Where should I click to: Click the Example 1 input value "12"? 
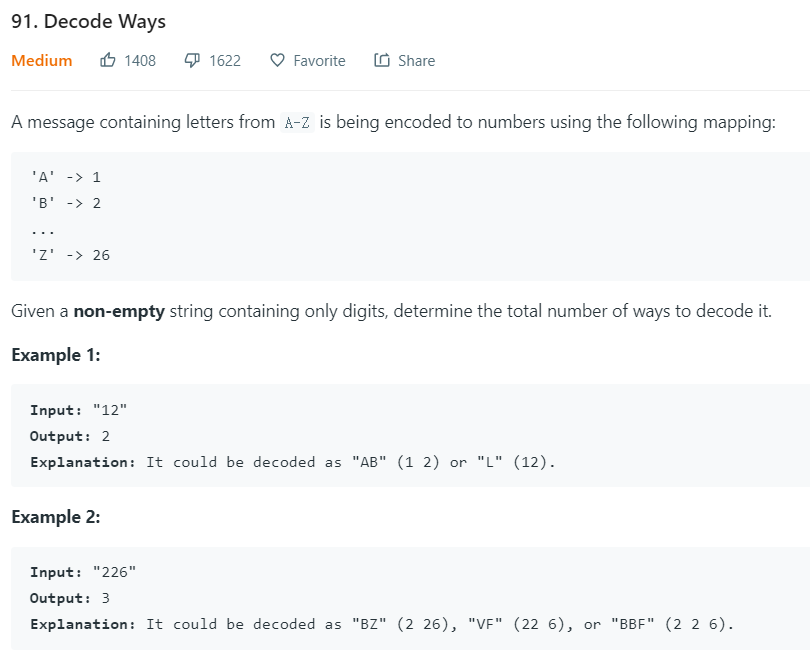(110, 410)
